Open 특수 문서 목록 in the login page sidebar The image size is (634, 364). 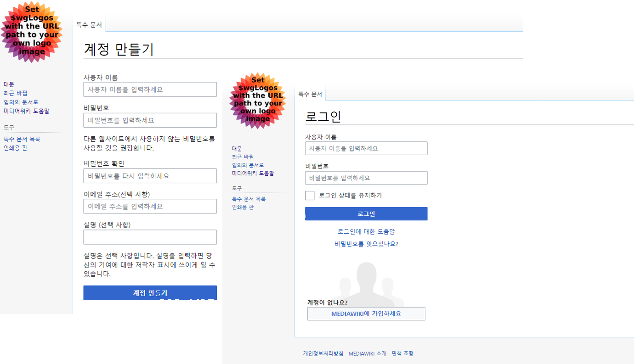click(249, 199)
